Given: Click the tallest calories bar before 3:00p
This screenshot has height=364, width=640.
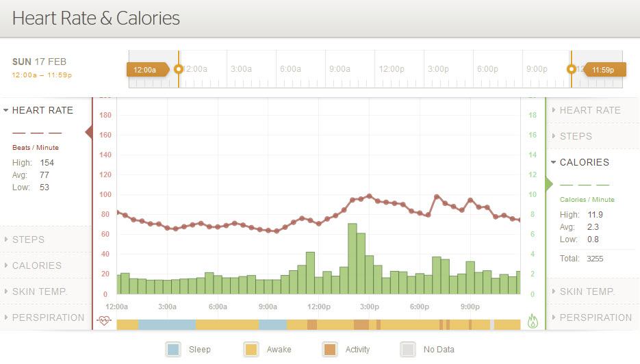Looking at the screenshot, I should click(352, 259).
